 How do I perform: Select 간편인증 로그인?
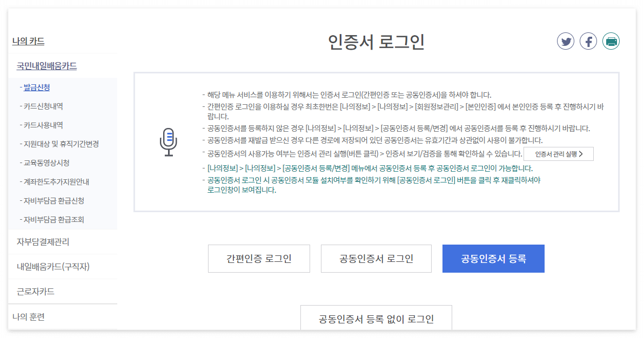(x=259, y=259)
